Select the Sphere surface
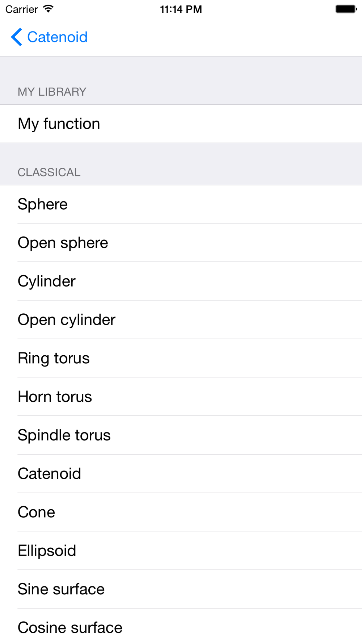 181,204
